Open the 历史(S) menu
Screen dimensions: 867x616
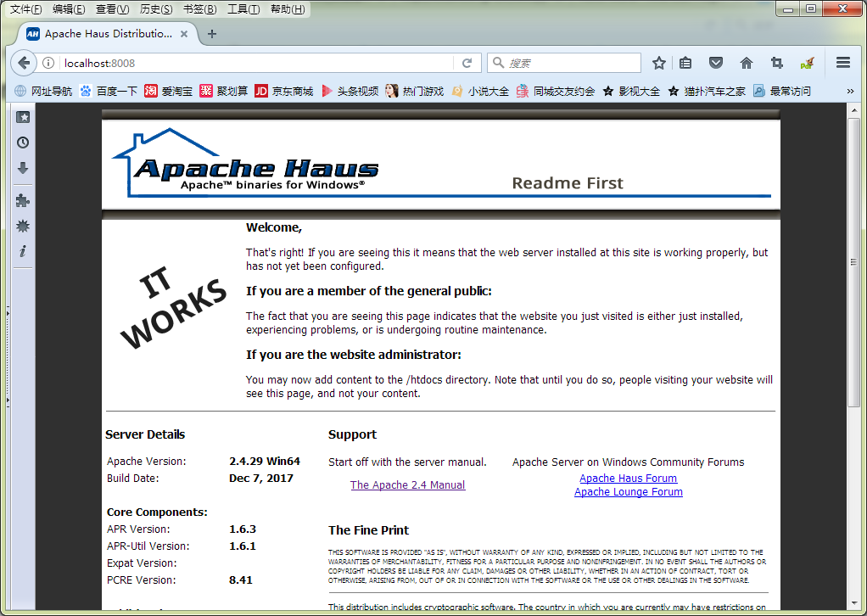pos(156,8)
